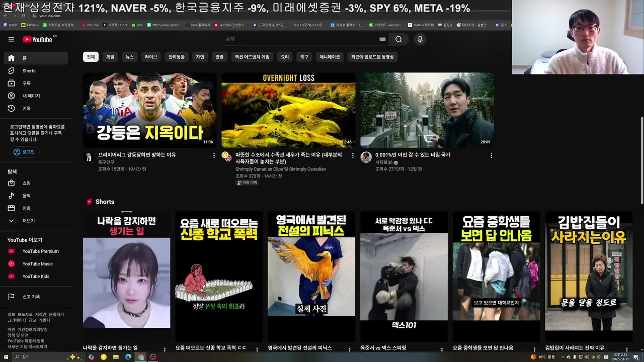Screen dimensions: 644x362
Task: Open YouTube Music link
Action: tap(36, 264)
